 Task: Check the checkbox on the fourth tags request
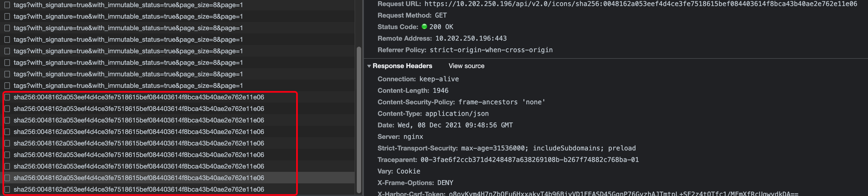tap(7, 40)
